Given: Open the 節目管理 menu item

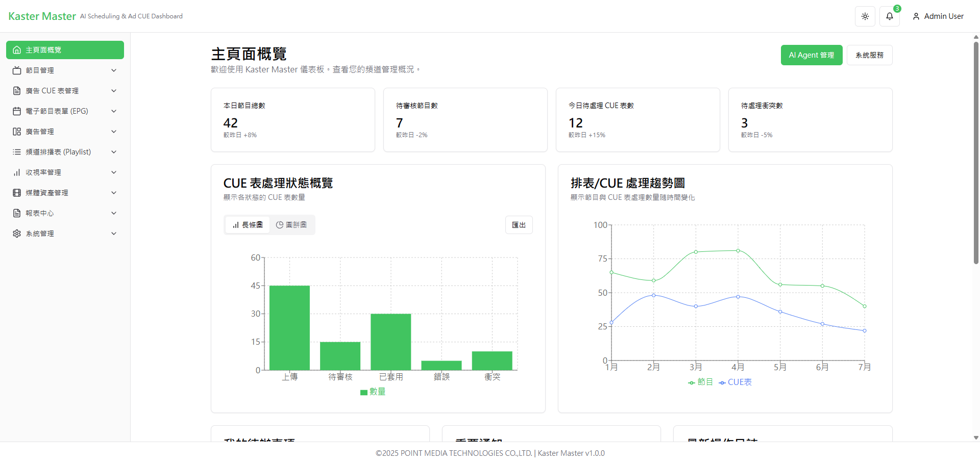Looking at the screenshot, I should [x=65, y=70].
